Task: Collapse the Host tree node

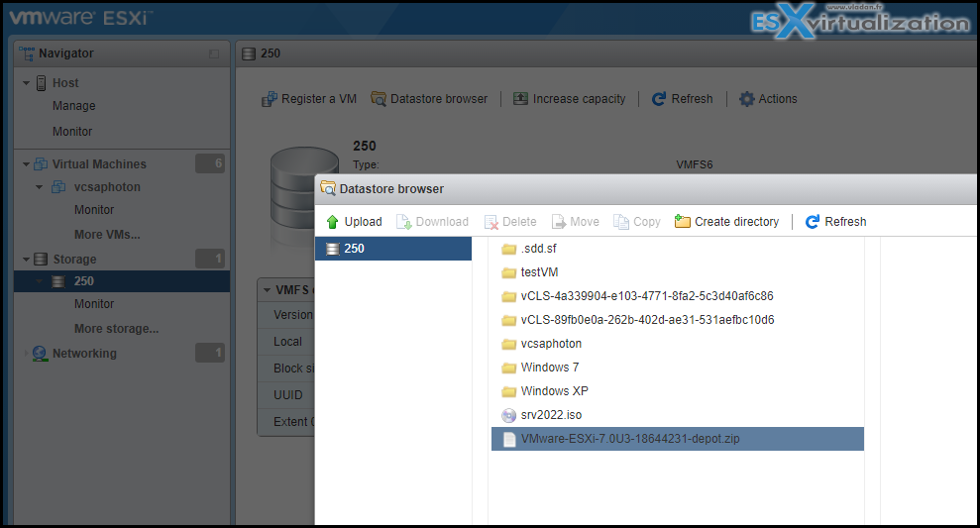Action: tap(26, 83)
